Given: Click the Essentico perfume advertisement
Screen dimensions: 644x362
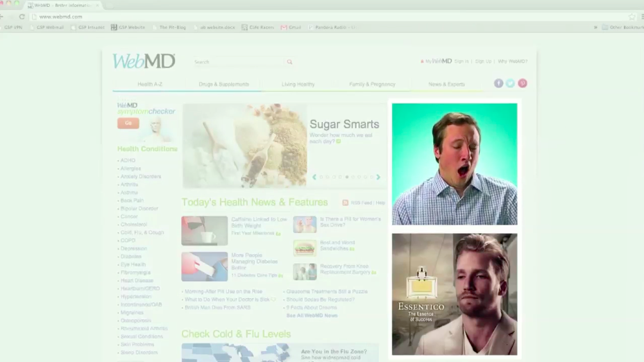Looking at the screenshot, I should point(455,294).
